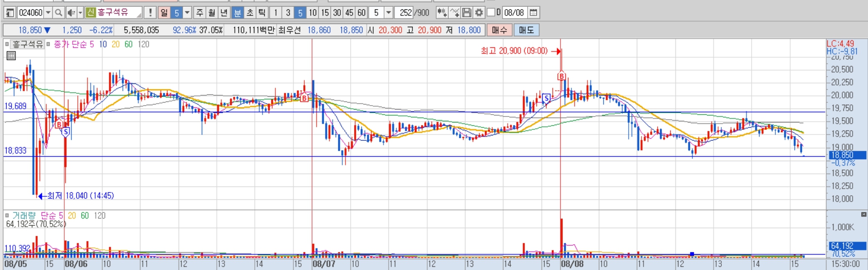Click the custom interval value field 5

[x=377, y=12]
